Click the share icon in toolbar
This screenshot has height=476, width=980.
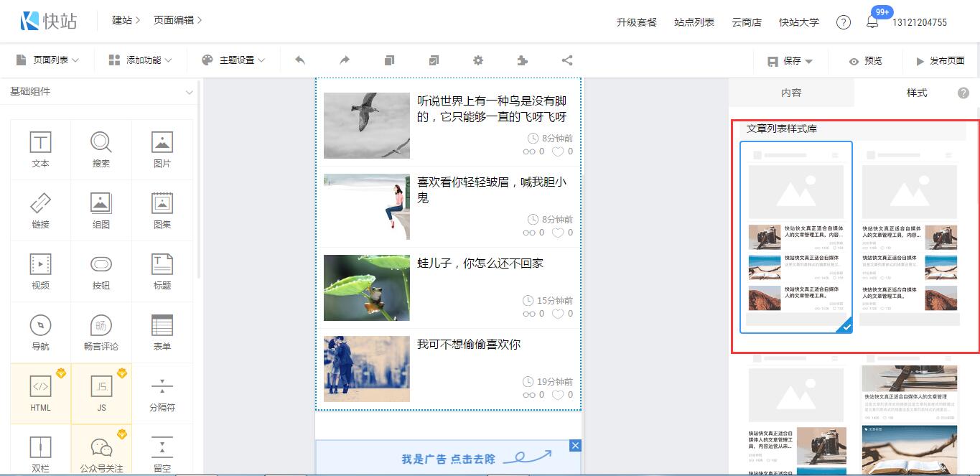click(567, 60)
